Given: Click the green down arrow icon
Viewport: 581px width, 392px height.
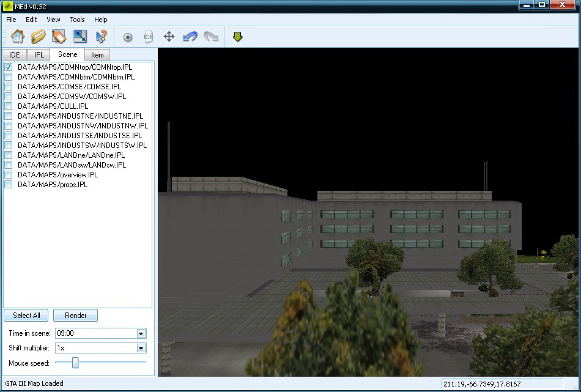Looking at the screenshot, I should coord(238,37).
